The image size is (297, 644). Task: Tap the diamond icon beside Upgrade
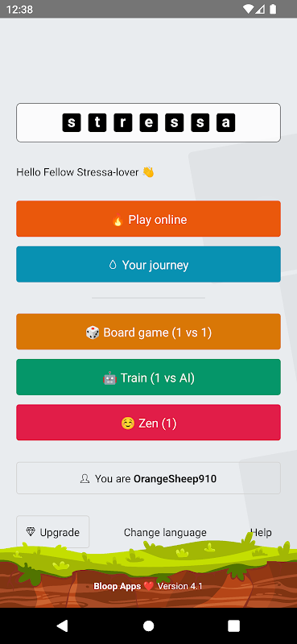tap(31, 532)
